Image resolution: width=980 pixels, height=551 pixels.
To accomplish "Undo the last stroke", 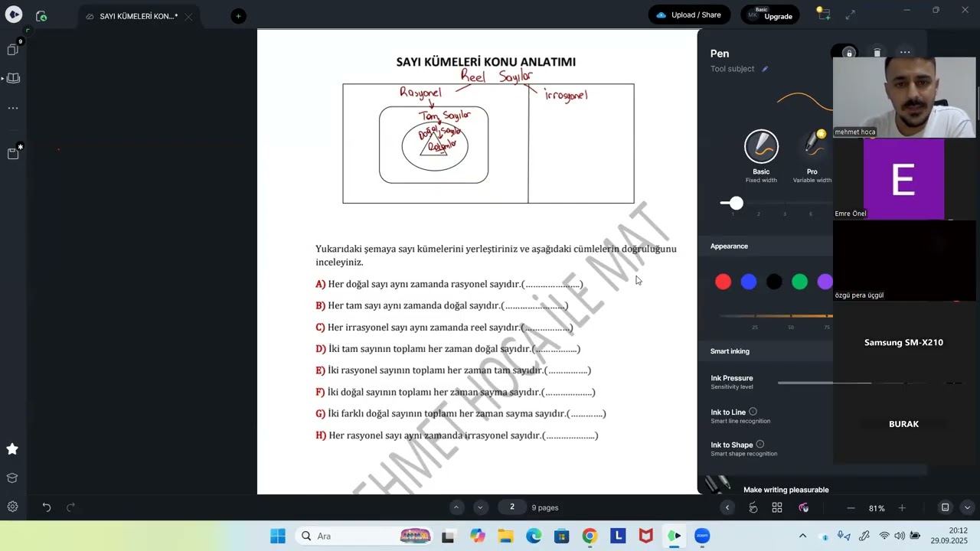I will [x=47, y=507].
